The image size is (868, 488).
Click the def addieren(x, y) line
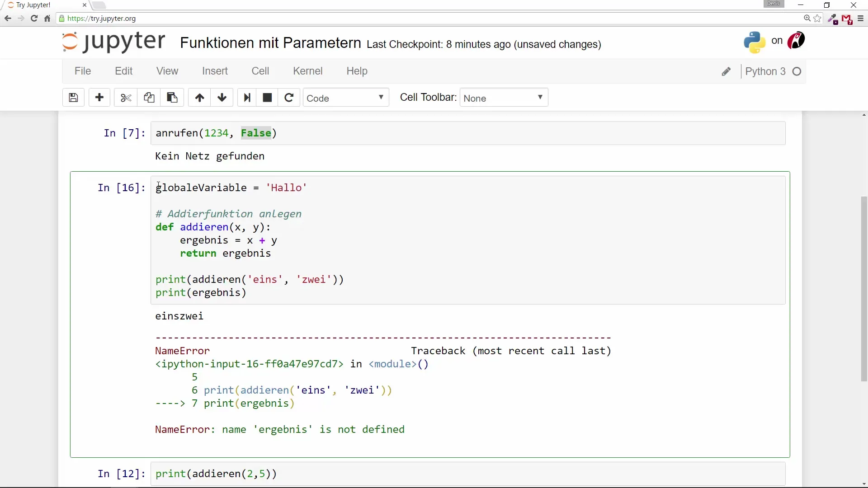(x=213, y=227)
